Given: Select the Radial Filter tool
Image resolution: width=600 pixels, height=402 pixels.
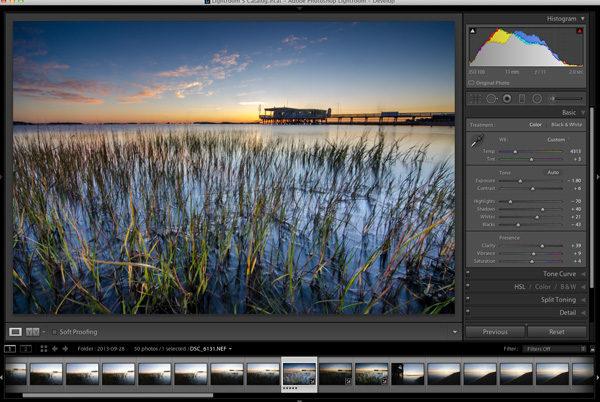Looking at the screenshot, I should click(537, 99).
